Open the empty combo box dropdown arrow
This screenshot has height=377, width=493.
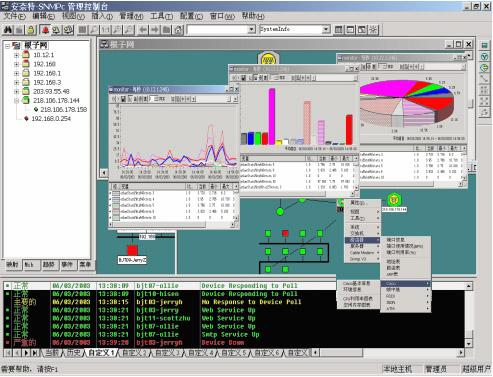pos(252,30)
